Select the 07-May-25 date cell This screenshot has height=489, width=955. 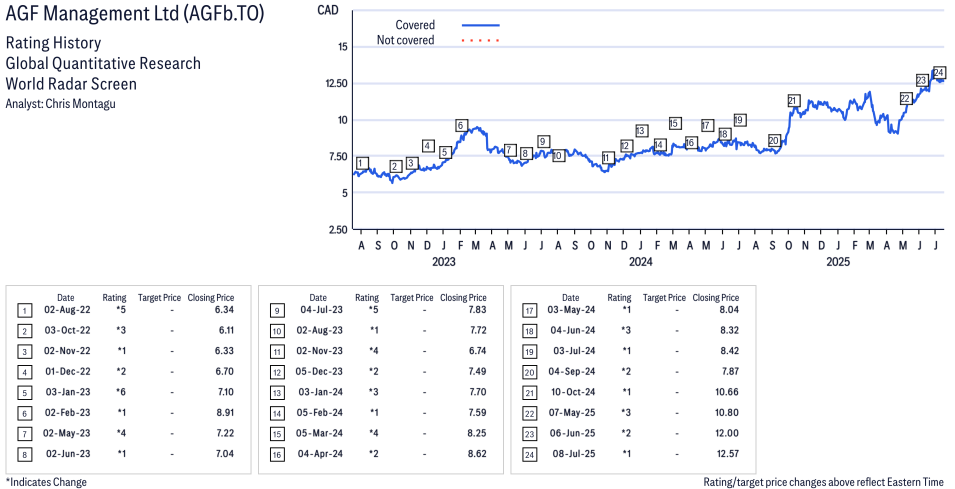tap(572, 412)
